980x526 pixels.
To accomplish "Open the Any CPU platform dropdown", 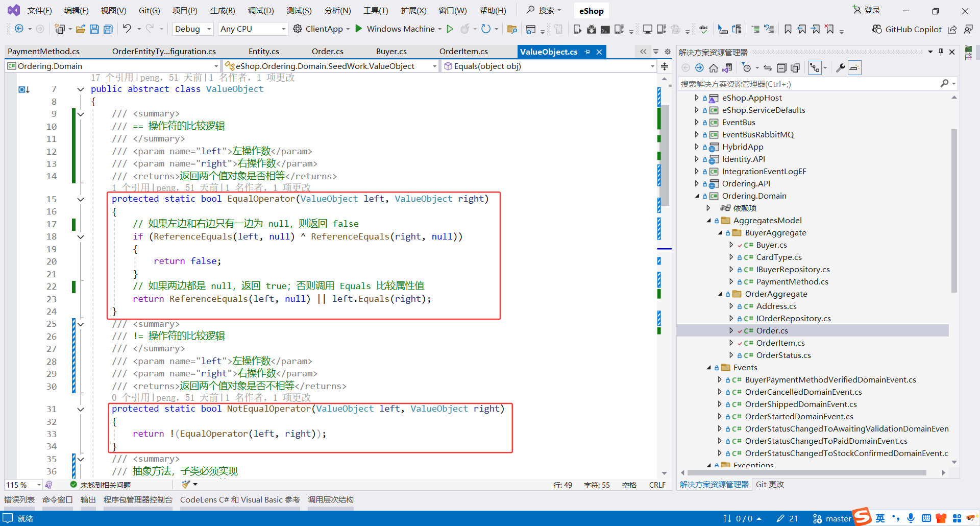I will pos(253,29).
